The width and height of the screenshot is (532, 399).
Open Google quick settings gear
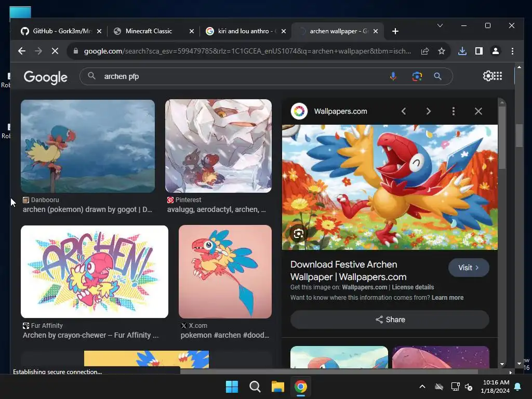[488, 76]
